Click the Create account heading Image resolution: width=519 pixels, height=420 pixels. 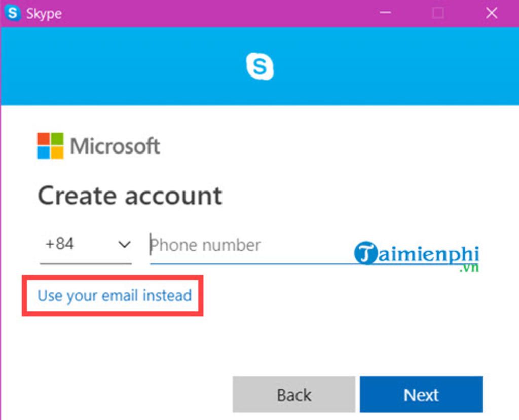pos(130,196)
